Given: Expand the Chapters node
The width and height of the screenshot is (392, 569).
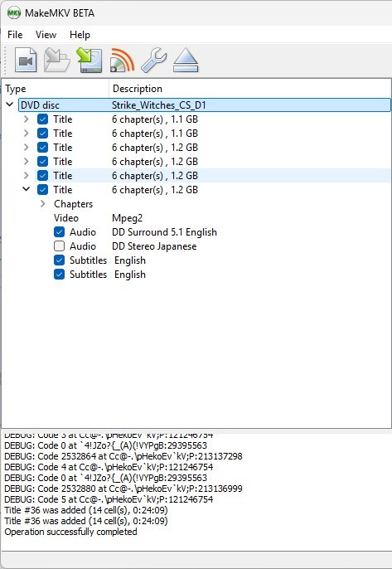Looking at the screenshot, I should (43, 203).
